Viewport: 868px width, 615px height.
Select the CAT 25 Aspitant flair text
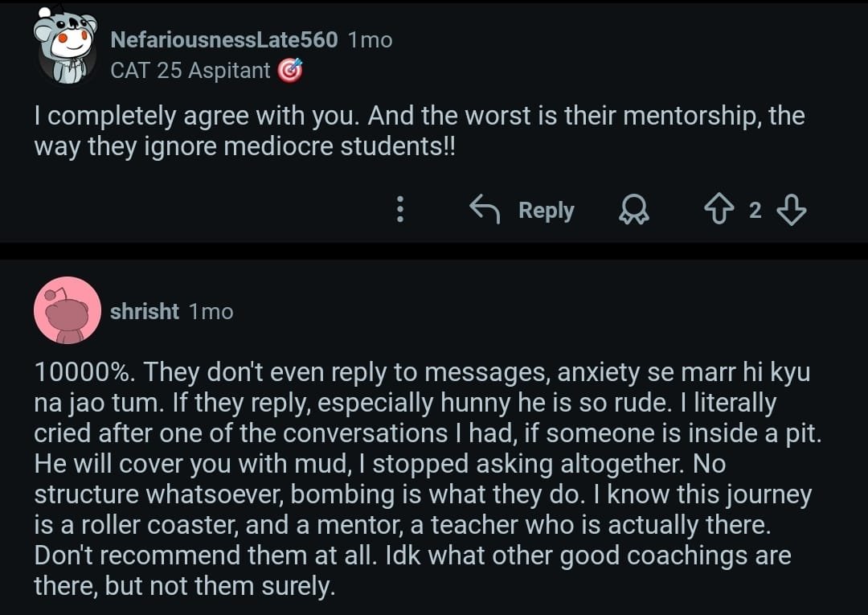click(x=190, y=71)
